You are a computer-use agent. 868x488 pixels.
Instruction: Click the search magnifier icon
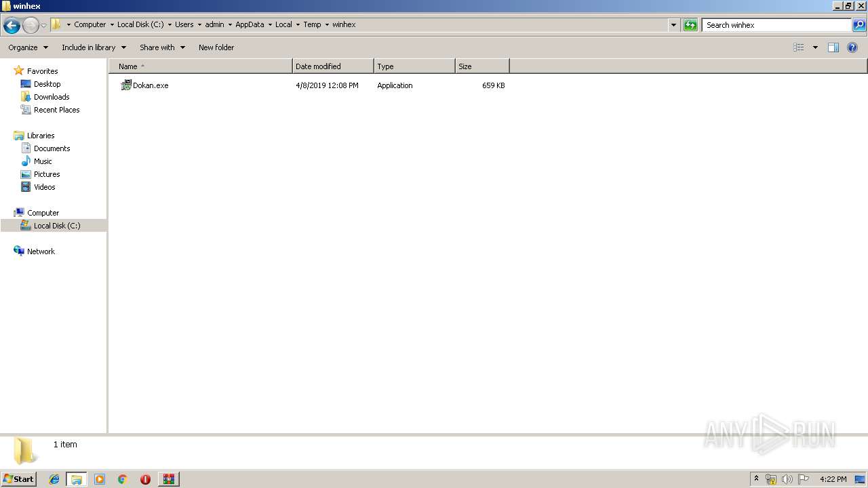click(x=859, y=25)
